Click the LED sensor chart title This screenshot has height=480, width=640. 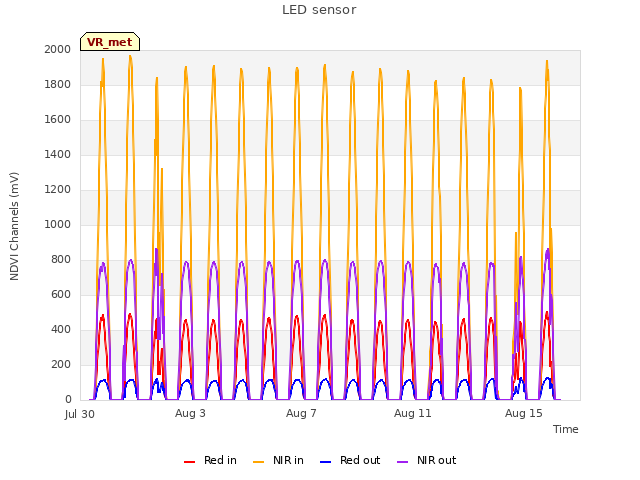pos(319,10)
